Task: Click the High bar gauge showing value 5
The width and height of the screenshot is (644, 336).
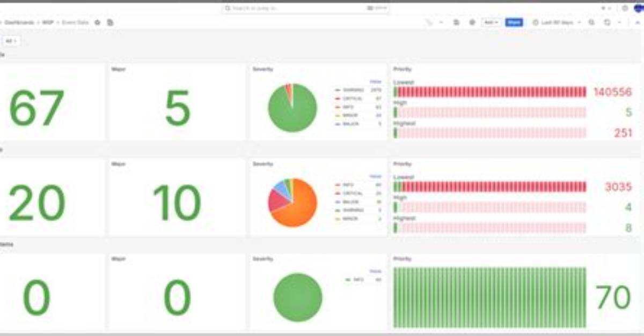Action: click(x=490, y=113)
